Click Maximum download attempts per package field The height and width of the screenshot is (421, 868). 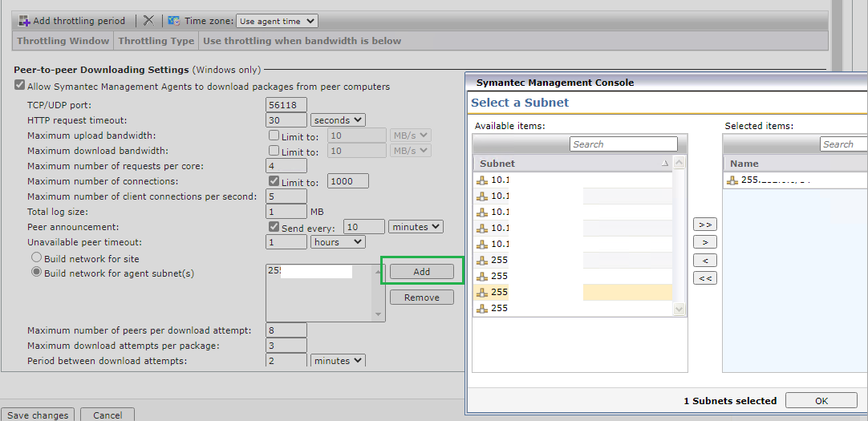tap(286, 346)
